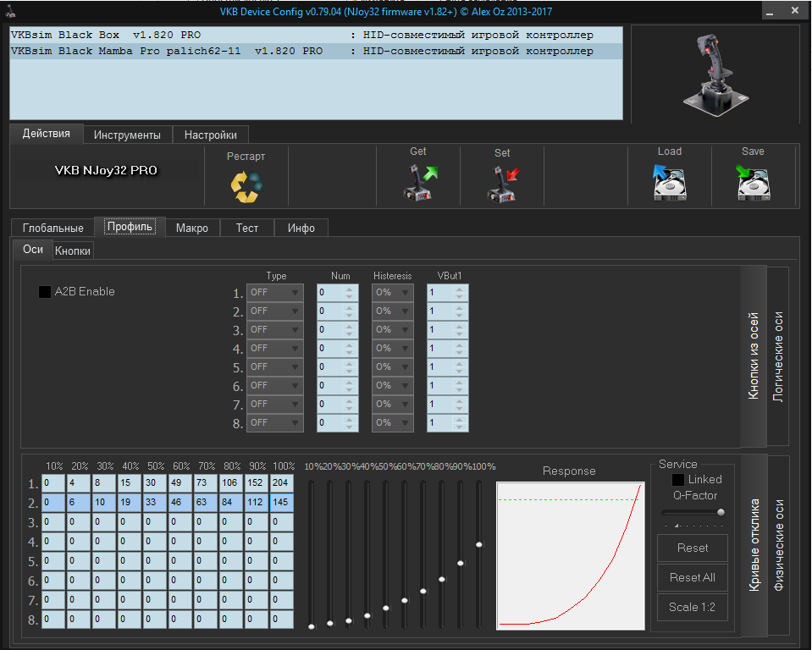Open the Макро tab

tap(192, 229)
